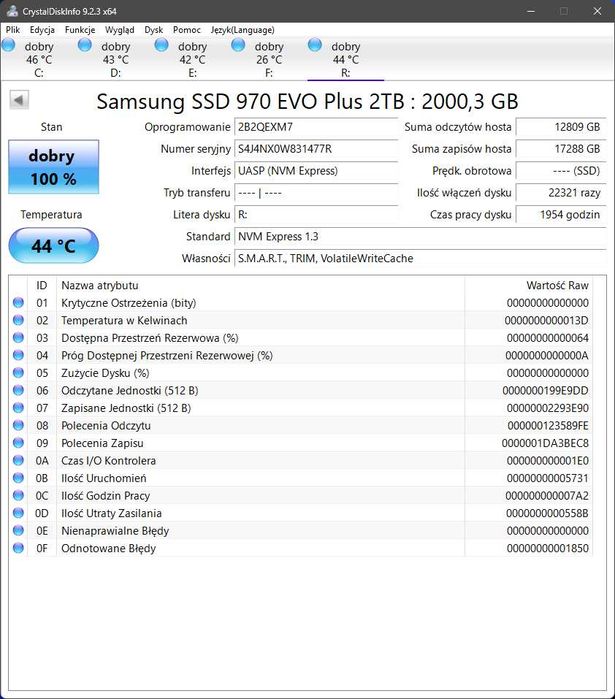Click the Standard field NVM Express 1.3
Viewport: 615px width, 699px height.
pyautogui.click(x=420, y=236)
